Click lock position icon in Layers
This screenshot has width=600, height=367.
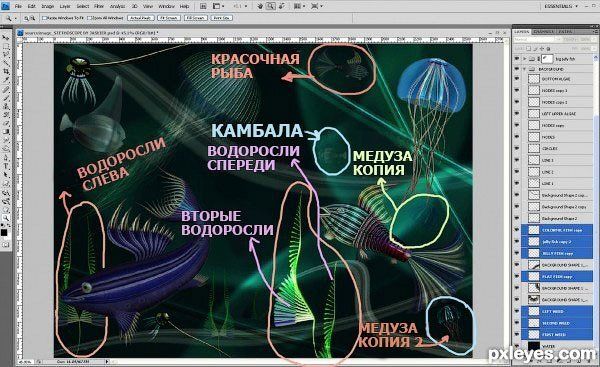[541, 49]
